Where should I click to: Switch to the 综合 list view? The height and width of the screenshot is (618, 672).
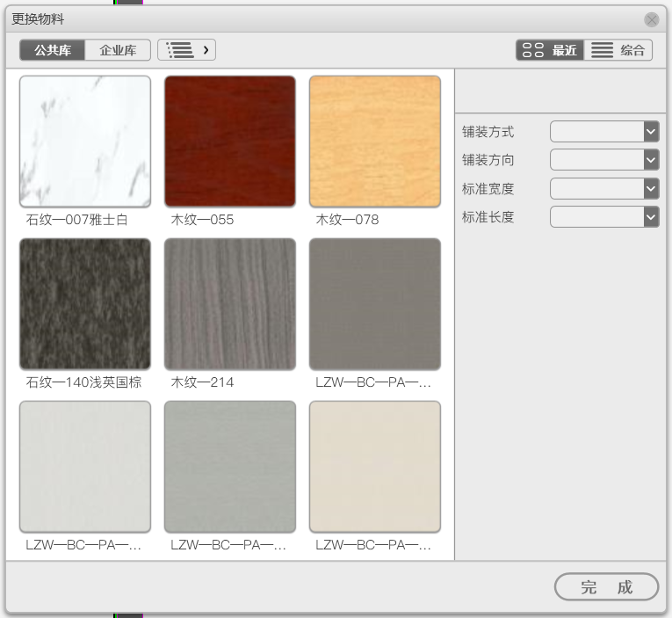618,50
